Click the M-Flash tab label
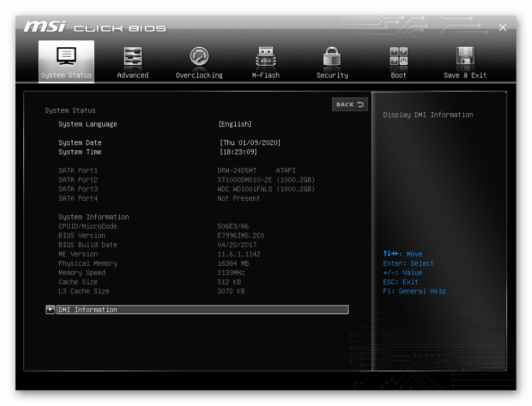 click(265, 75)
